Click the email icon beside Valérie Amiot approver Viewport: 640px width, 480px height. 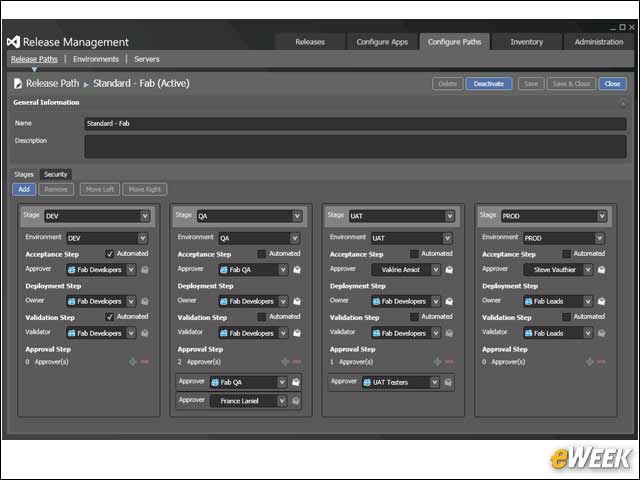tap(449, 270)
